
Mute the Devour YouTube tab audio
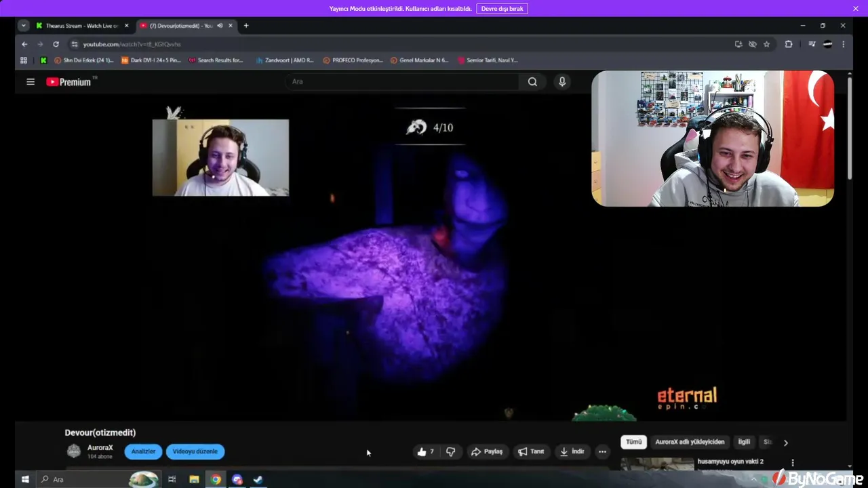click(x=220, y=26)
